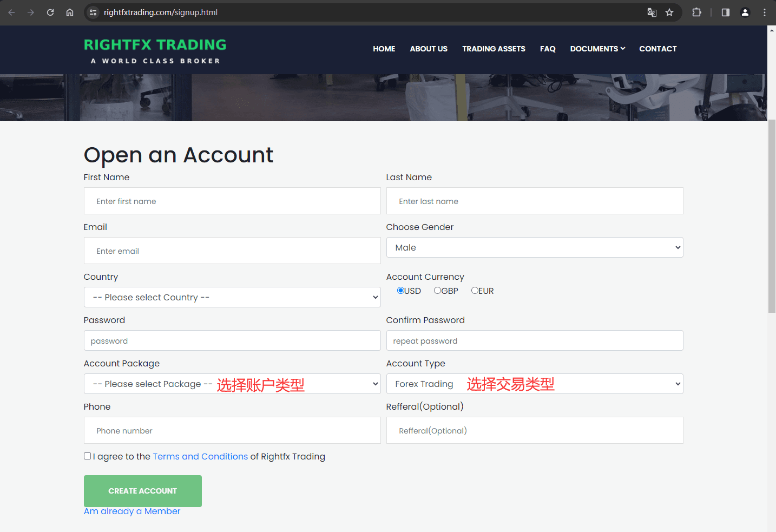776x532 pixels.
Task: Expand the DOCUMENTS nav menu
Action: [x=597, y=49]
